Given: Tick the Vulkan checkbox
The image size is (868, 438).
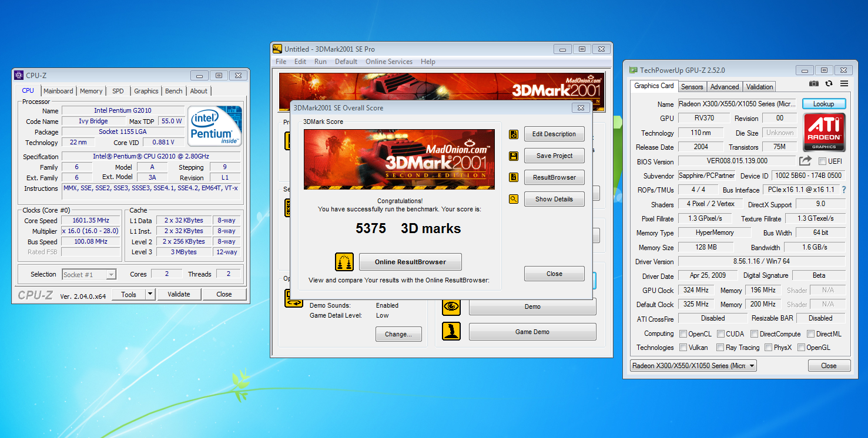Looking at the screenshot, I should coord(683,348).
